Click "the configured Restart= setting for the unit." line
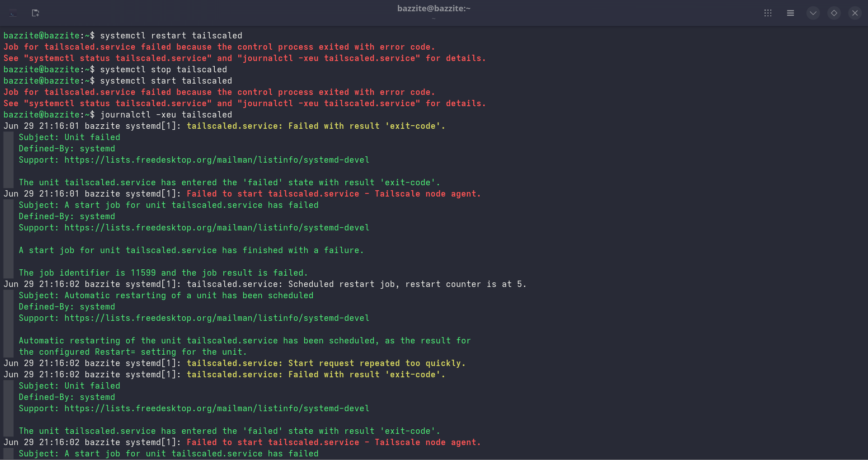Screen dimensions: 868x460 133,352
